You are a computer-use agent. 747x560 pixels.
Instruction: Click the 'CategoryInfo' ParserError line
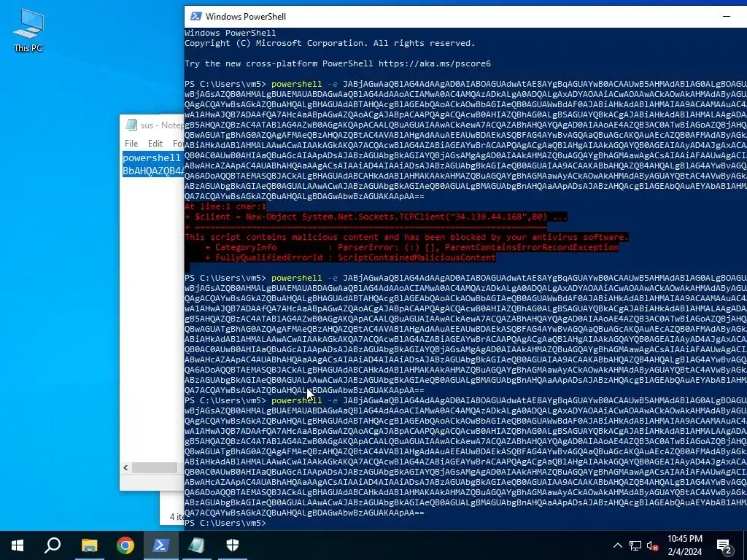point(412,247)
